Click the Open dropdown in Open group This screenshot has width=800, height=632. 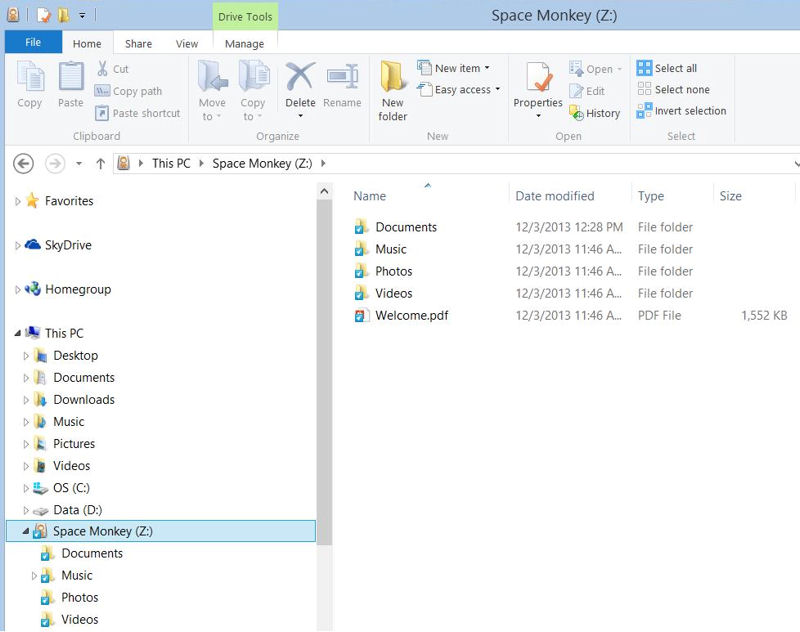595,68
